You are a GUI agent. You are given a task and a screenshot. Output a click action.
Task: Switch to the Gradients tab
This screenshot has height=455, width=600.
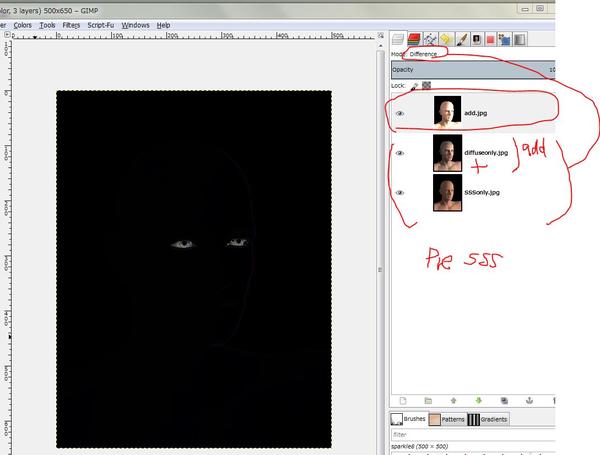click(x=488, y=419)
